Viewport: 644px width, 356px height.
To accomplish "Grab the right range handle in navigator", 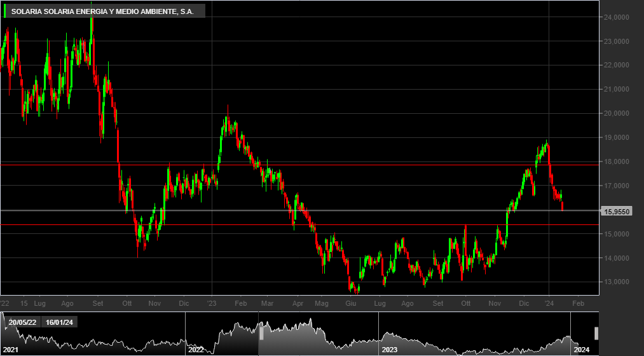I will [596, 333].
